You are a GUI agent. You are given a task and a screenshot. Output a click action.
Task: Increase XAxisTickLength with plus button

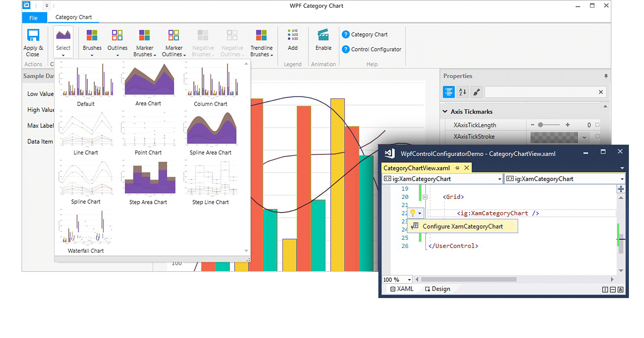pyautogui.click(x=568, y=125)
